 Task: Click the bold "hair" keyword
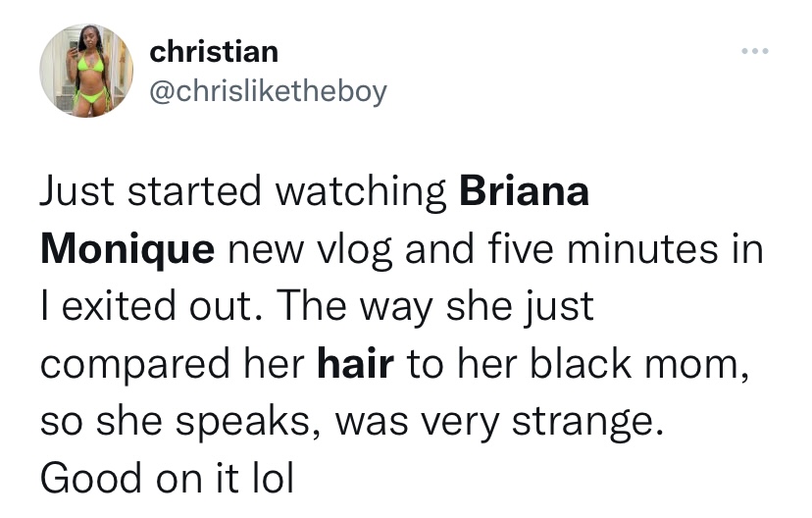pos(356,365)
